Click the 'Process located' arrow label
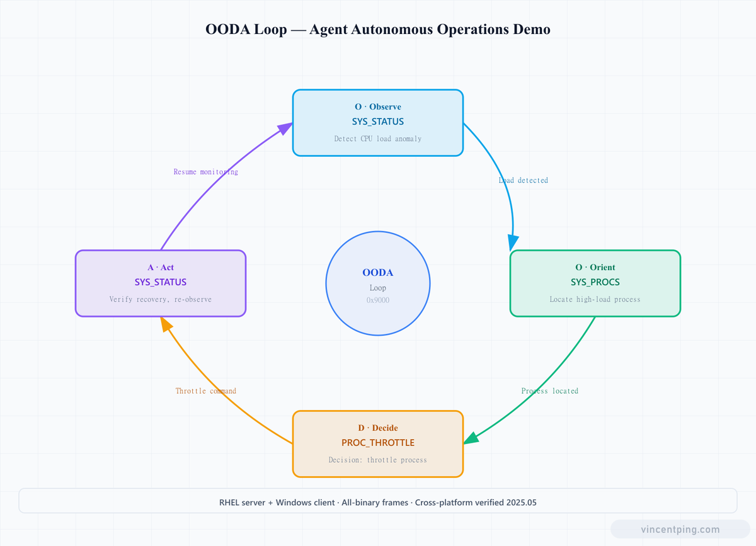 550,391
